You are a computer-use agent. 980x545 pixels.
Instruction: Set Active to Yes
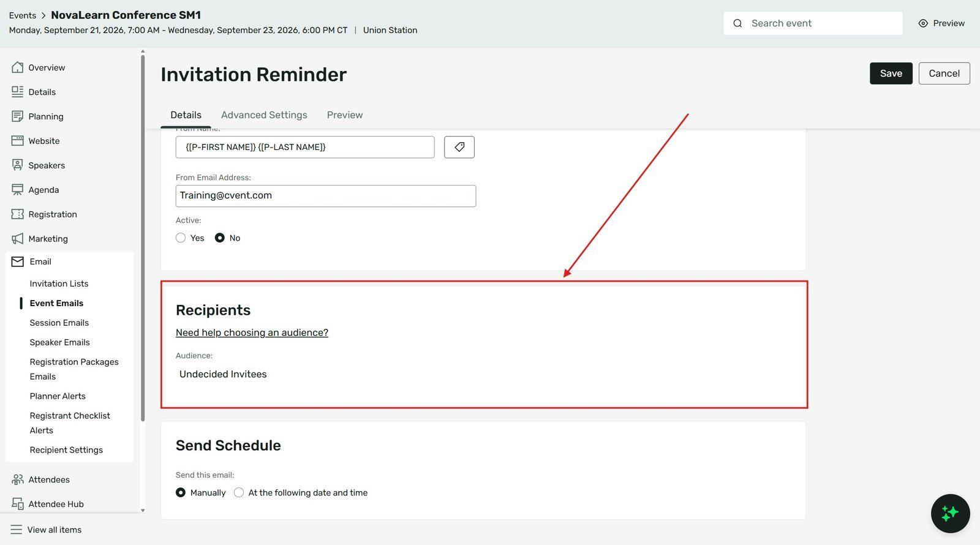pyautogui.click(x=181, y=238)
